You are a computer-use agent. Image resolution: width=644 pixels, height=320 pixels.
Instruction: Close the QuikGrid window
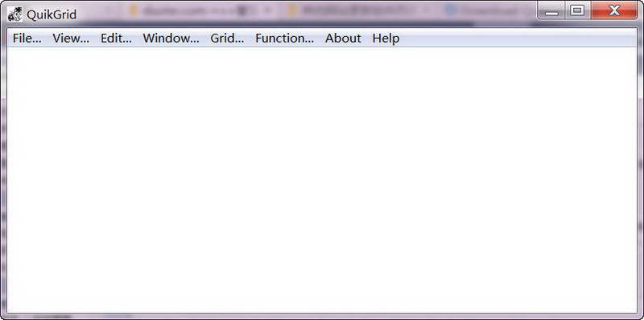[x=615, y=10]
